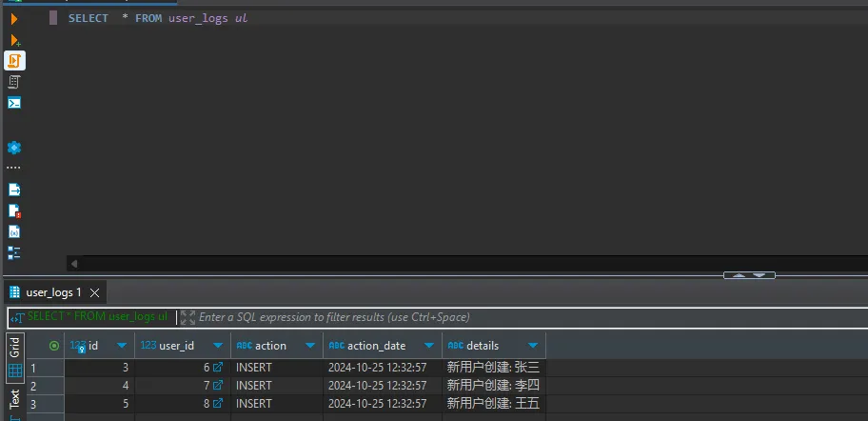
Task: Switch to the Grid view tab
Action: 15,359
